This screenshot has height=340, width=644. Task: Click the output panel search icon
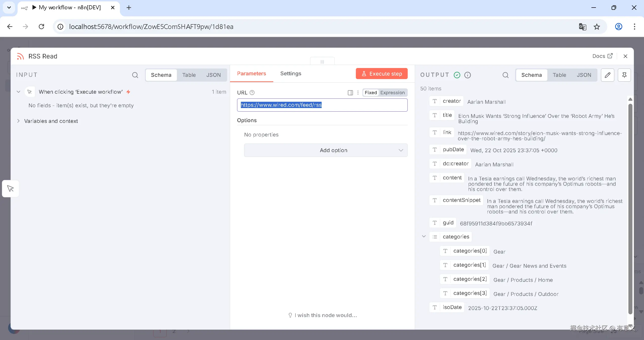[x=505, y=75]
